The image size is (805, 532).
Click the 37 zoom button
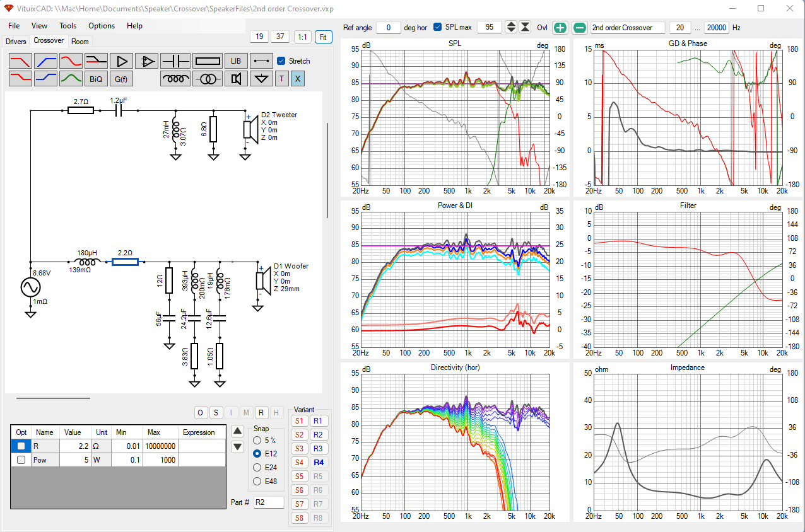point(280,37)
